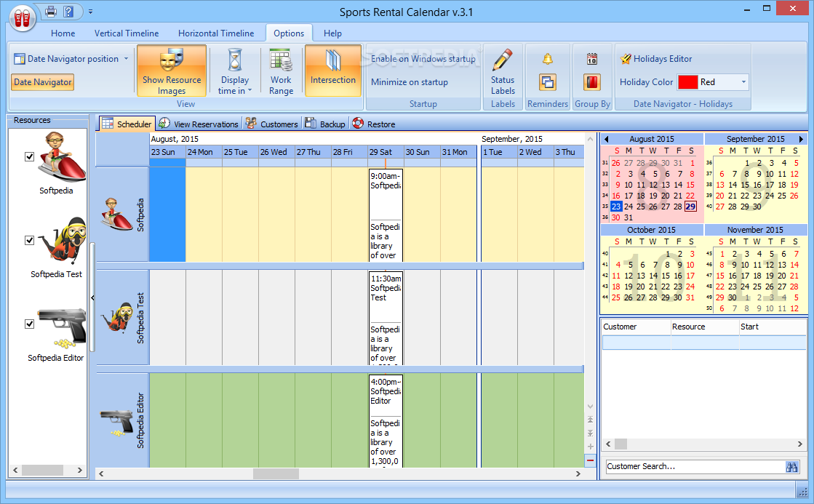Go to previous month in date navigator
This screenshot has width=814, height=504.
[607, 139]
